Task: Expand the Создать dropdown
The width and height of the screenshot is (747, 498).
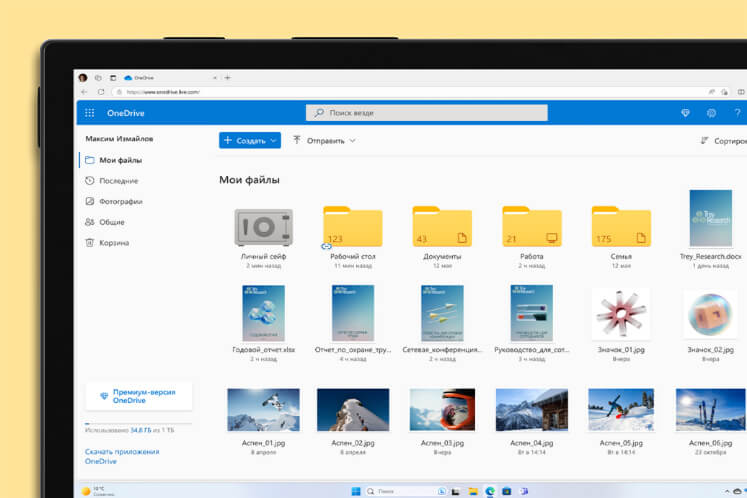Action: (x=249, y=141)
